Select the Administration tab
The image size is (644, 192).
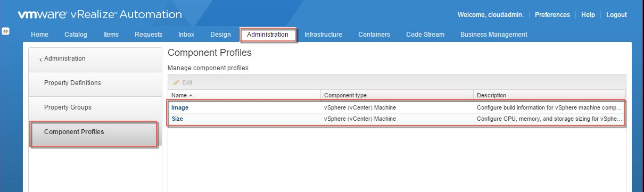point(268,35)
